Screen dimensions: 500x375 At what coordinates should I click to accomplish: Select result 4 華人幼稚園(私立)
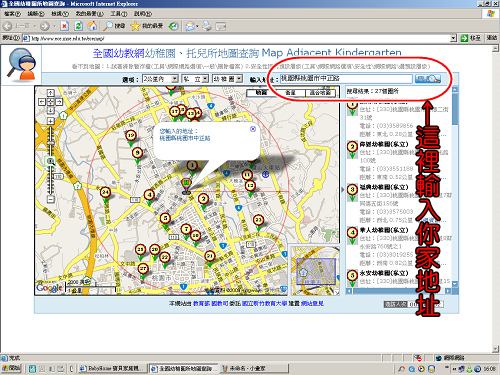pos(384,230)
